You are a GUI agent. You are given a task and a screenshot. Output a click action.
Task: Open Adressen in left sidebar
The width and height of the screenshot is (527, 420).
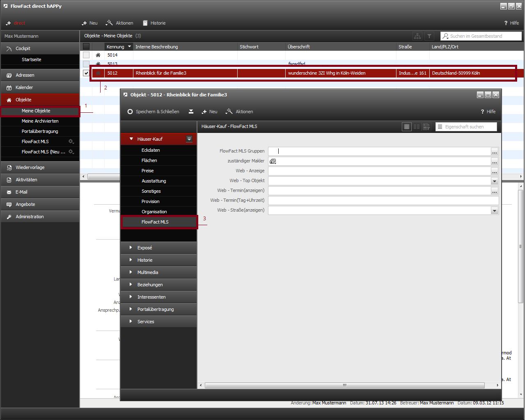(x=40, y=75)
